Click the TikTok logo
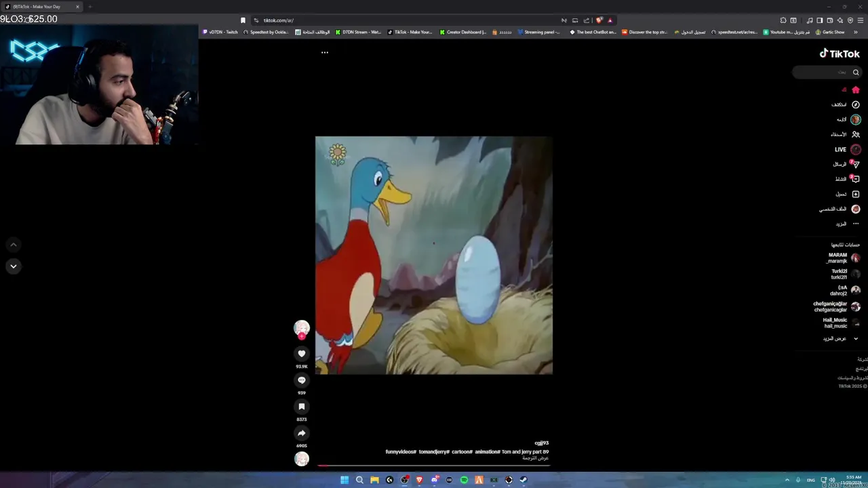This screenshot has height=488, width=868. pos(840,54)
